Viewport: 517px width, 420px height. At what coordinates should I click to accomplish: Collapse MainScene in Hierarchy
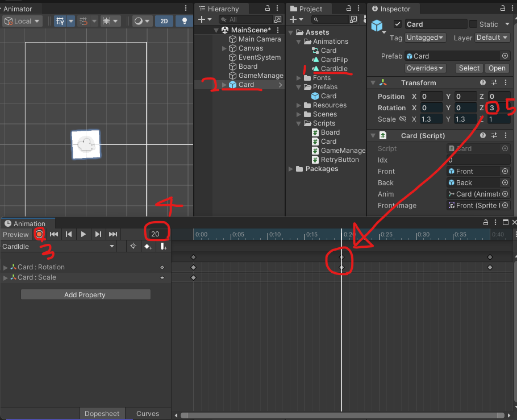pos(216,30)
